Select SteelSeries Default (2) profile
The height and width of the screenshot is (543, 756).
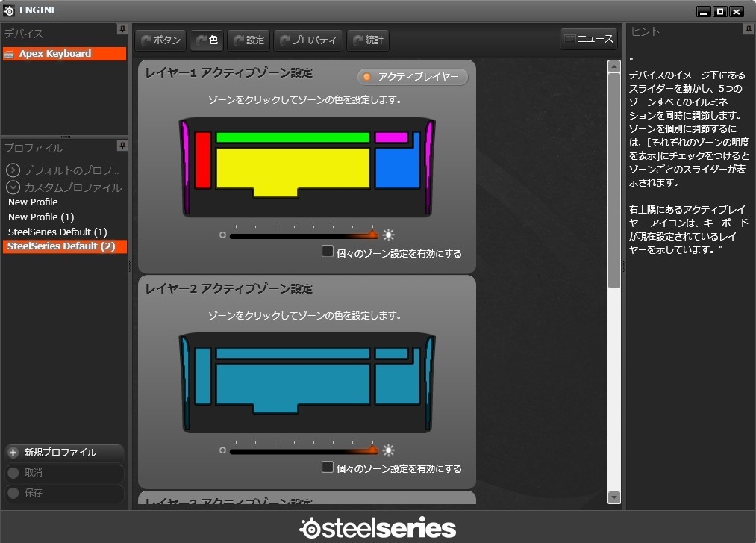click(65, 246)
